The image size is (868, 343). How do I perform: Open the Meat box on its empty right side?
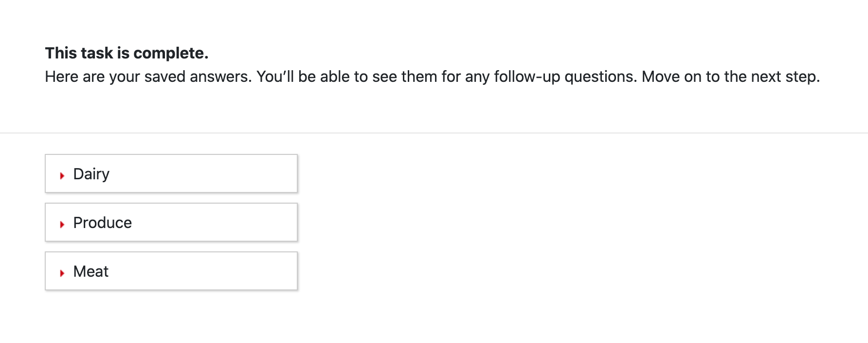[x=234, y=271]
